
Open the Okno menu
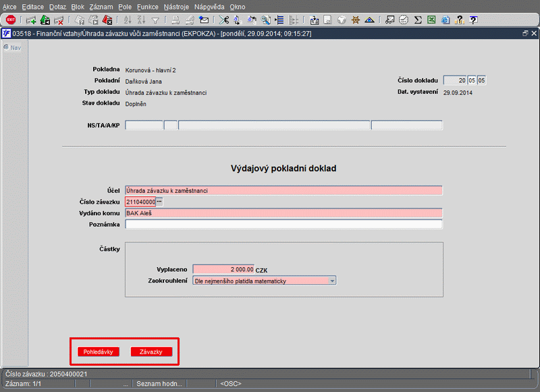tap(238, 7)
